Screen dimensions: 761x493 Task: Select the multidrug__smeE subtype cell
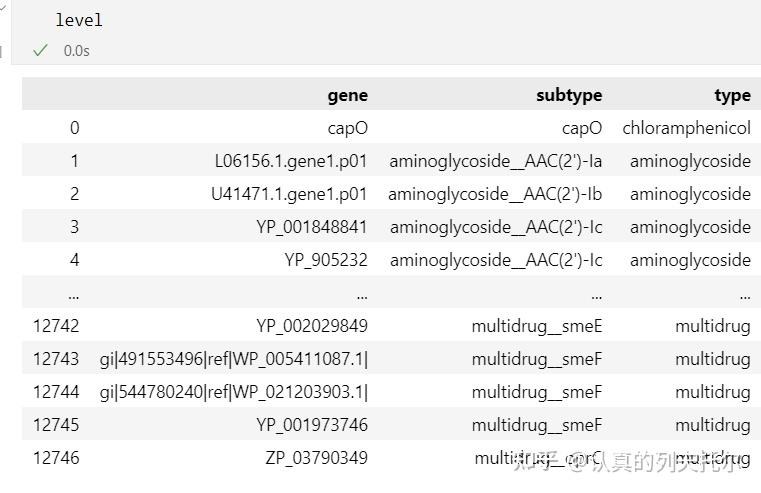pos(537,326)
